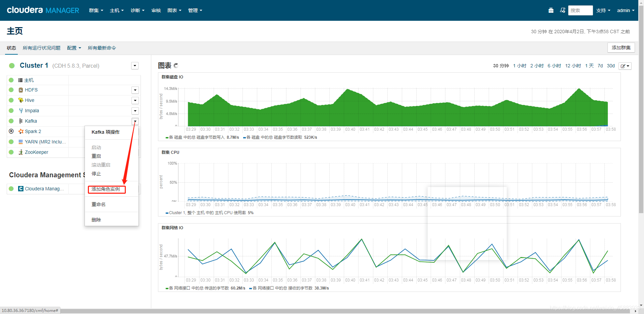
Task: Click Cloudera Management Service health indicator
Action: pyautogui.click(x=11, y=189)
